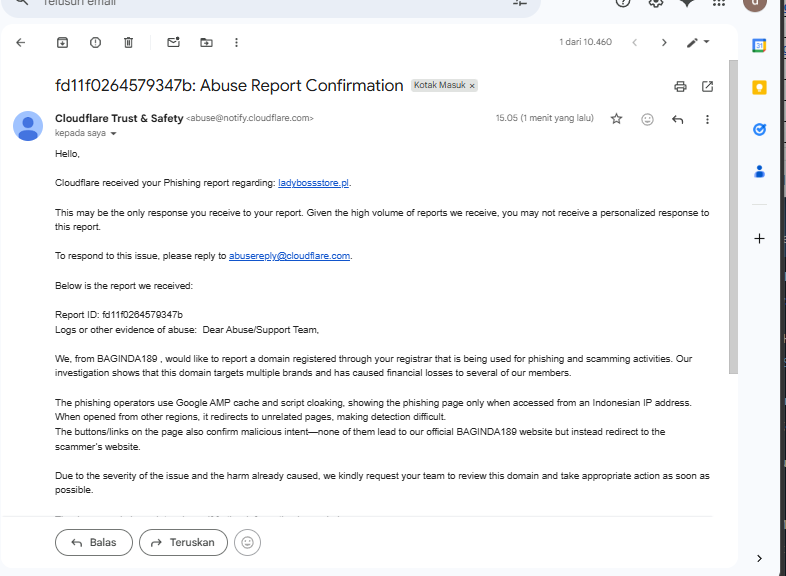786x576 pixels.
Task: Open the ladybossstore.pl link
Action: (x=314, y=183)
